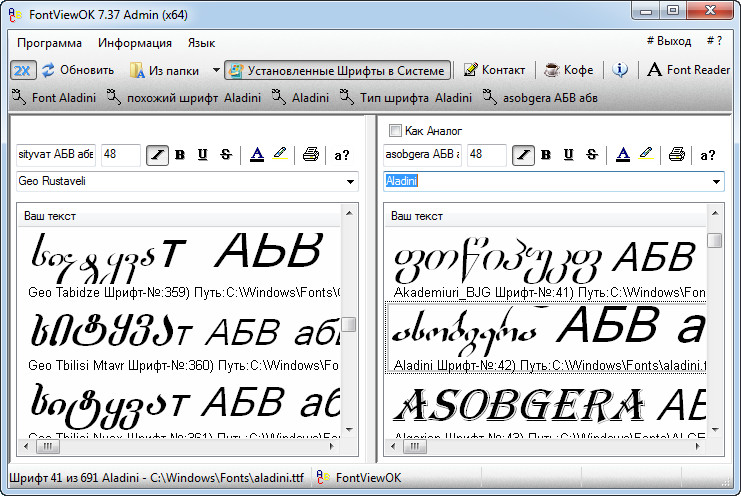Toggle bold in the right pane
Image resolution: width=741 pixels, height=496 pixels.
(546, 155)
